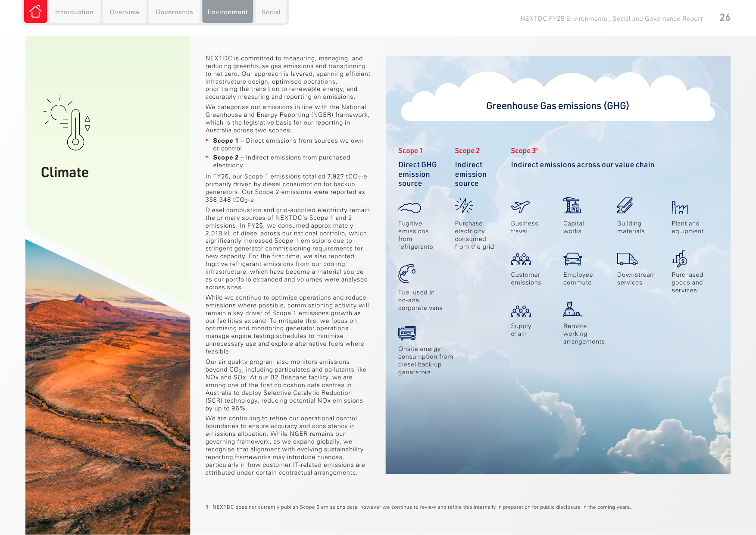Click the remote working person icon
The image size is (756, 535).
point(572,309)
